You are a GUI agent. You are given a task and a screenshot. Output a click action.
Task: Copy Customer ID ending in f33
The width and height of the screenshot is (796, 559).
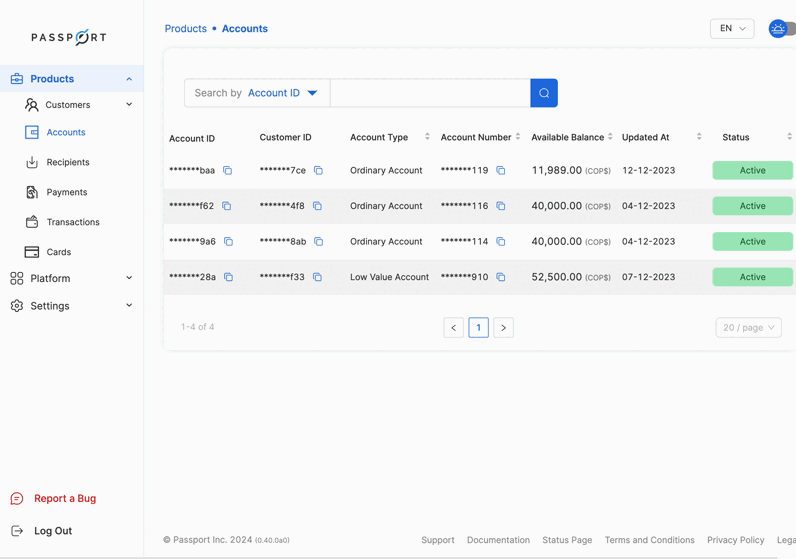317,277
